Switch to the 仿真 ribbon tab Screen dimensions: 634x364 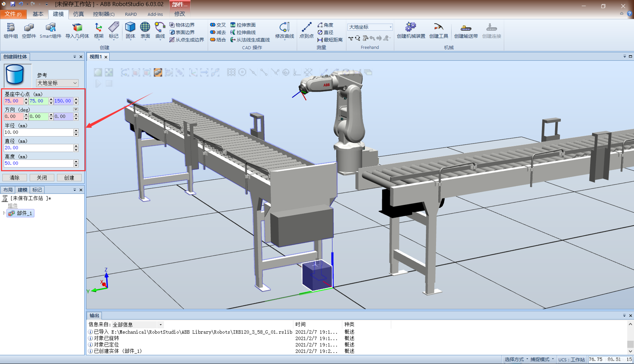click(78, 14)
